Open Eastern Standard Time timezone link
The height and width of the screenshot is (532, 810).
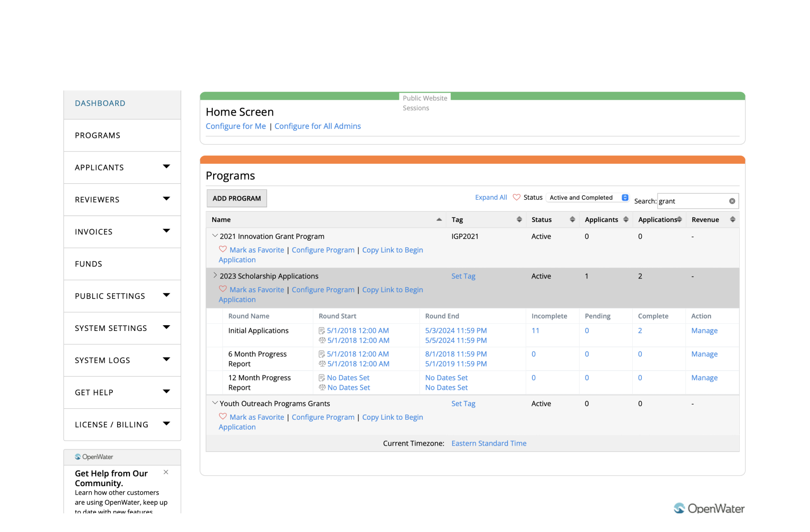(488, 443)
